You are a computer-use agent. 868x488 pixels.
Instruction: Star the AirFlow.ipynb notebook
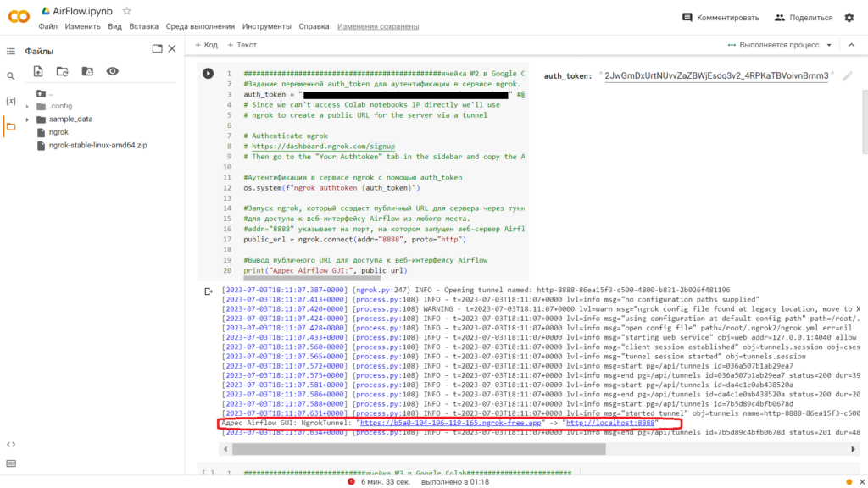tap(127, 10)
